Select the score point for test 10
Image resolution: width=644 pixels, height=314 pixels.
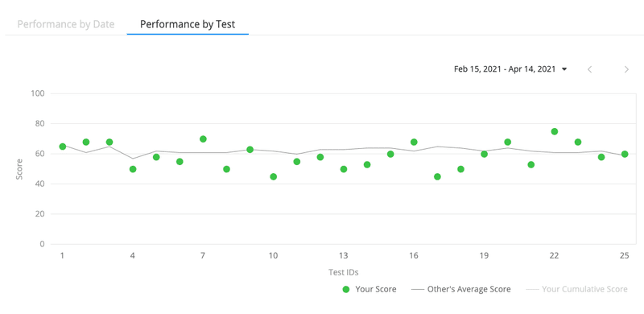click(273, 177)
